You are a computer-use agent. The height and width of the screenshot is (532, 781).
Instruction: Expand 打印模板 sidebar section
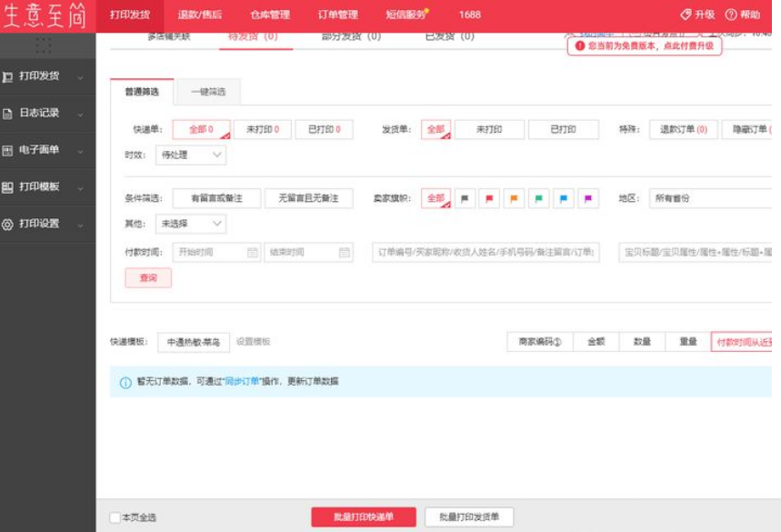80,188
